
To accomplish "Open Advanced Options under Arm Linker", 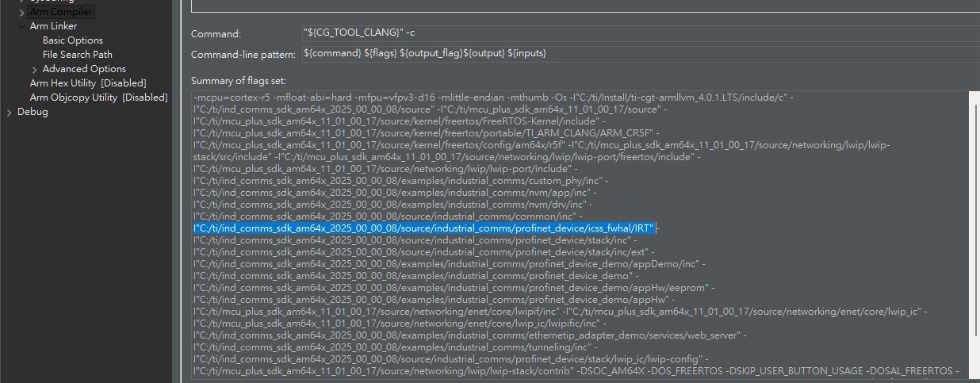I will coord(84,69).
